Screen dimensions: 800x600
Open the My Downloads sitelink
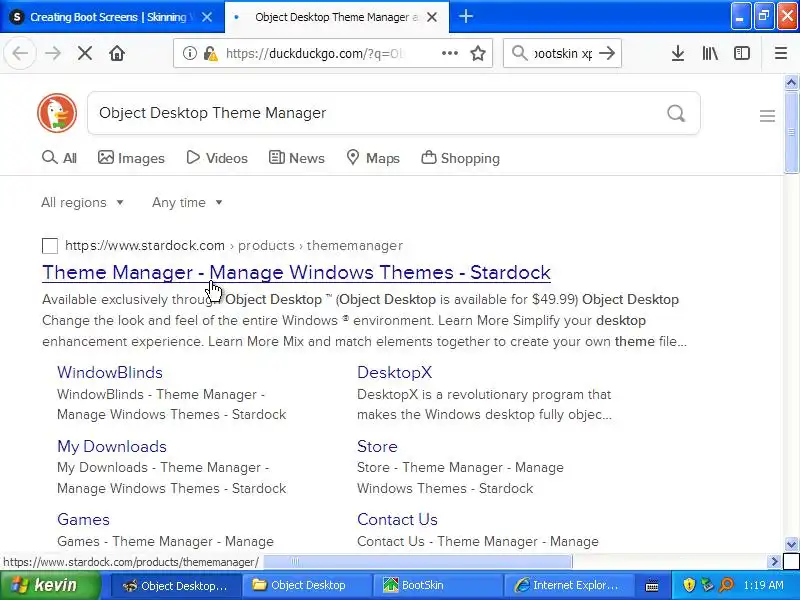tap(112, 446)
